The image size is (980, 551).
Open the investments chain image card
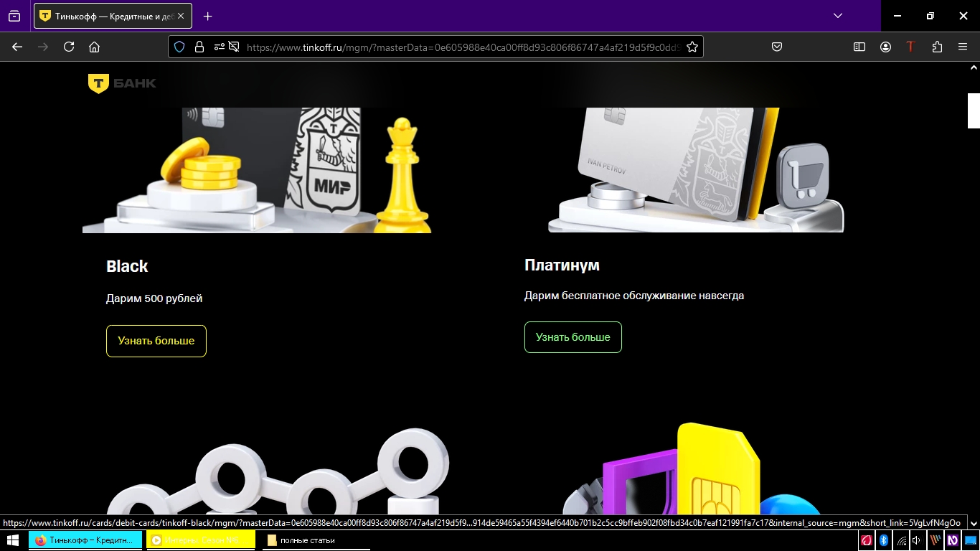[x=276, y=471]
